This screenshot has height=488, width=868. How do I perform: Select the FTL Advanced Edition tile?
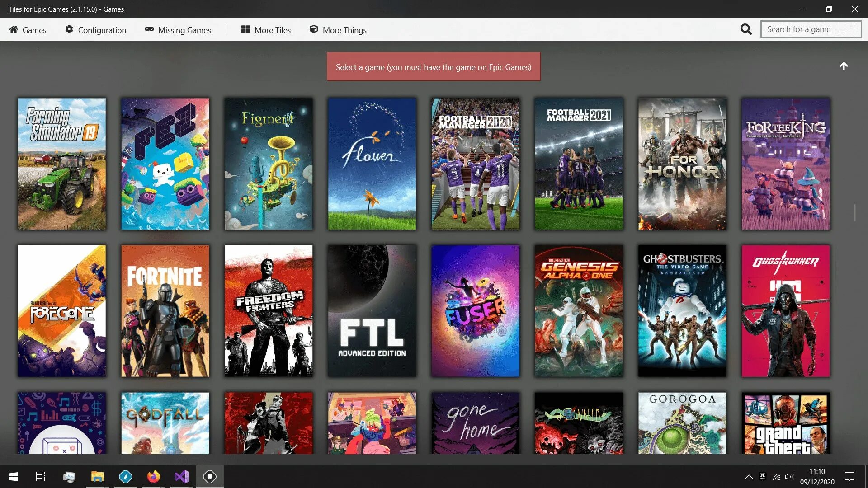(372, 311)
